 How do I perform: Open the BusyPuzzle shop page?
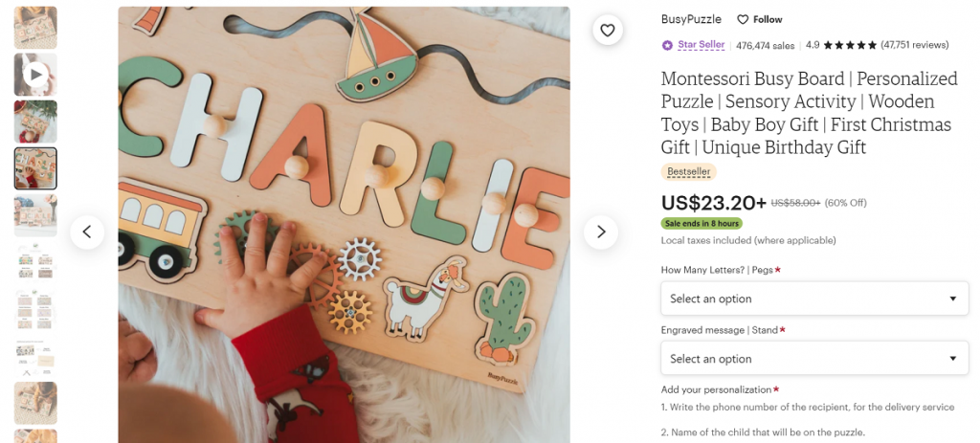691,19
